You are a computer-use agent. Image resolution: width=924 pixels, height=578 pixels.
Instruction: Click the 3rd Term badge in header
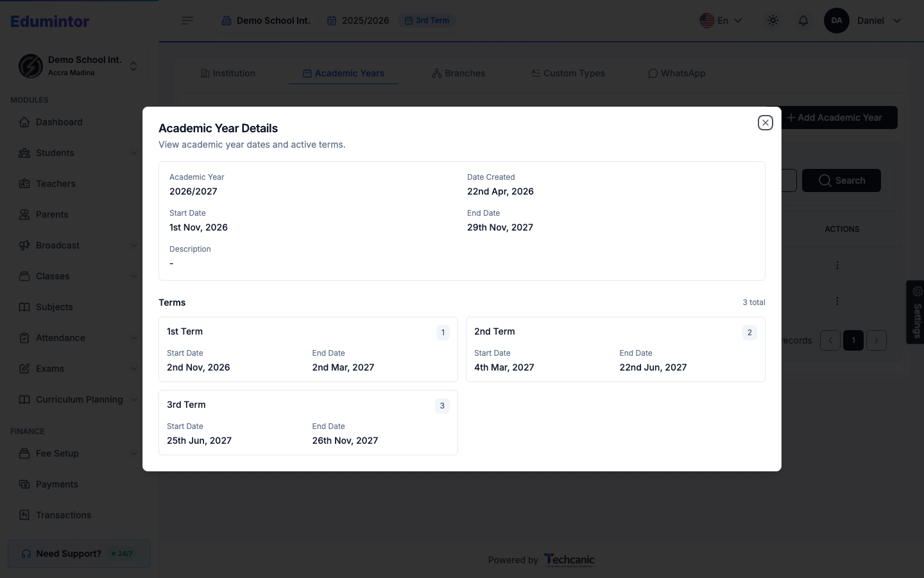(x=427, y=21)
